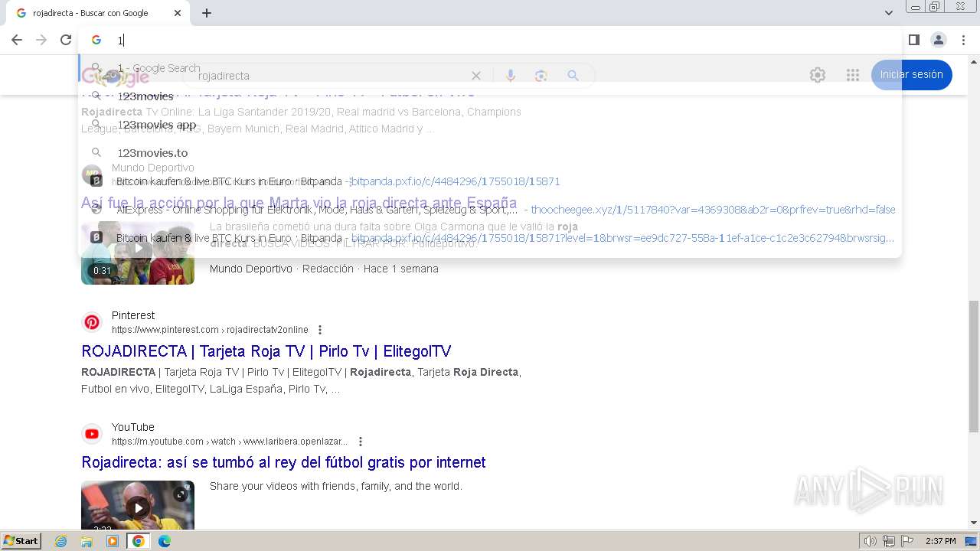The image size is (980, 551).
Task: Search by image with lens icon
Action: pyautogui.click(x=541, y=75)
